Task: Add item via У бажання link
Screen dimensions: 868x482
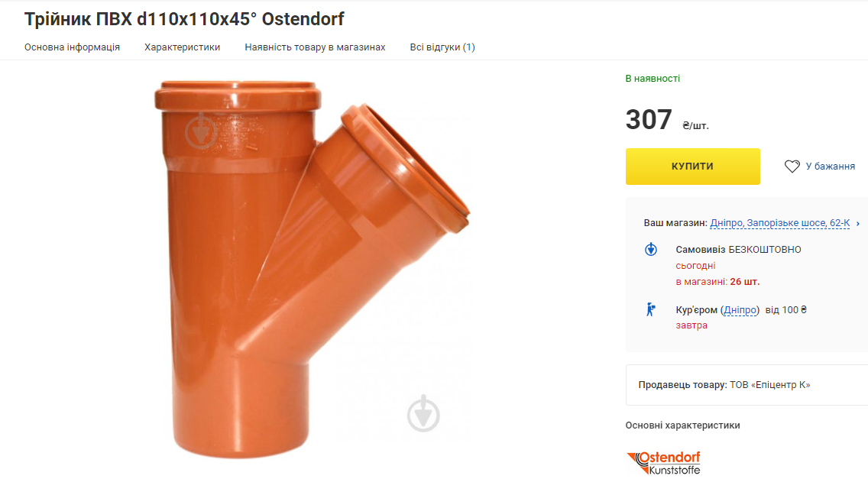Action: point(830,166)
